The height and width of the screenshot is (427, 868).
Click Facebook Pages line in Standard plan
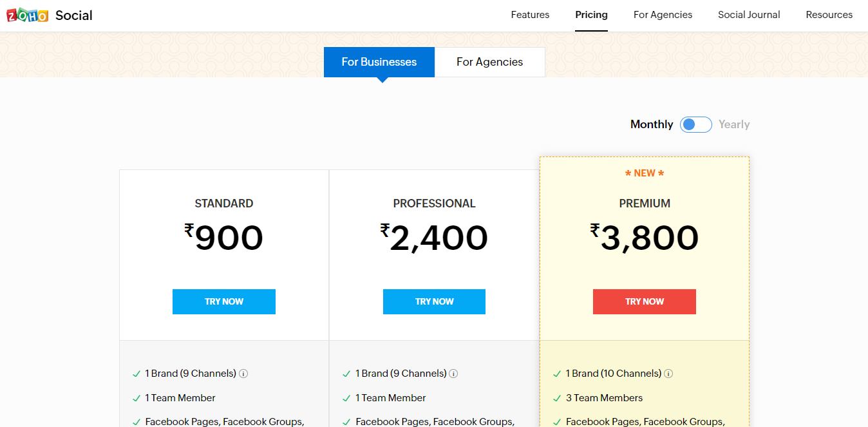225,422
